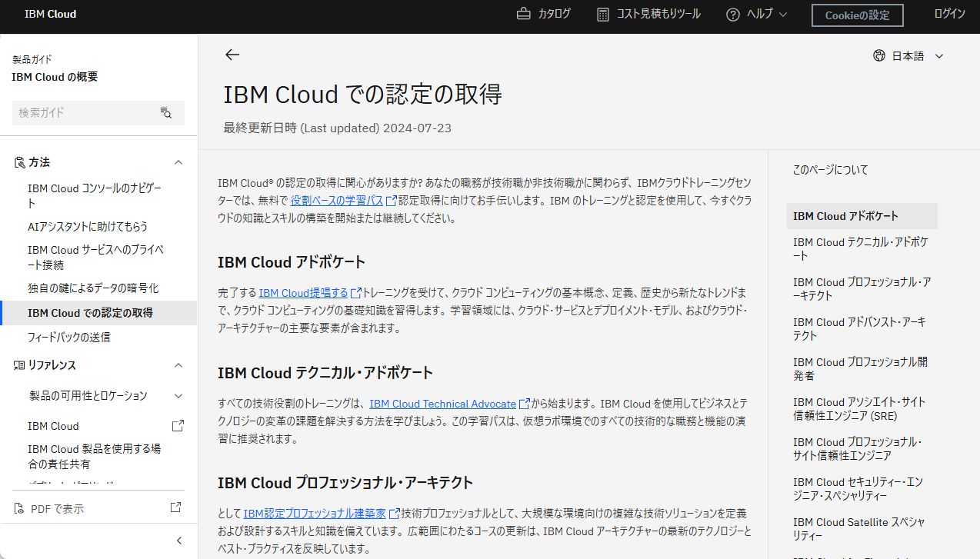Click the PDF で表示 link

tap(58, 508)
